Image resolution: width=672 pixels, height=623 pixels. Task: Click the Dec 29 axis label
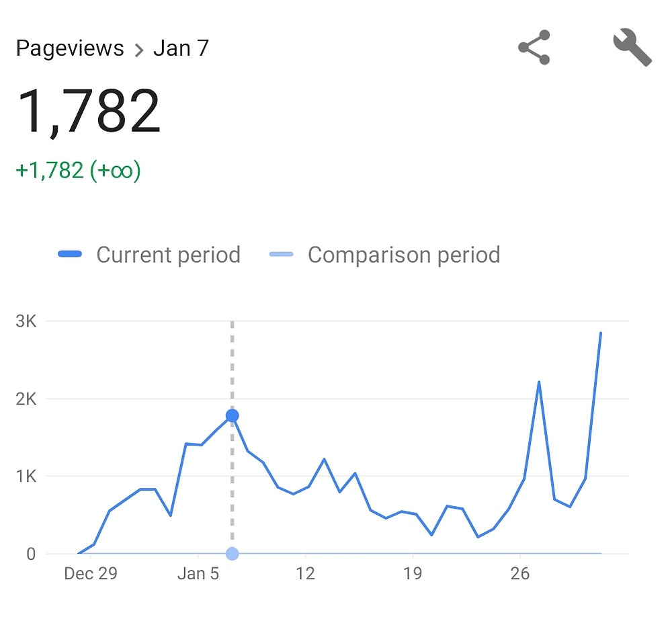pos(91,573)
